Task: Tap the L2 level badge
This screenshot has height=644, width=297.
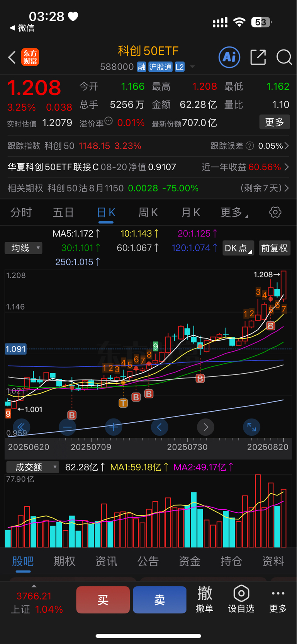Action: pyautogui.click(x=180, y=67)
